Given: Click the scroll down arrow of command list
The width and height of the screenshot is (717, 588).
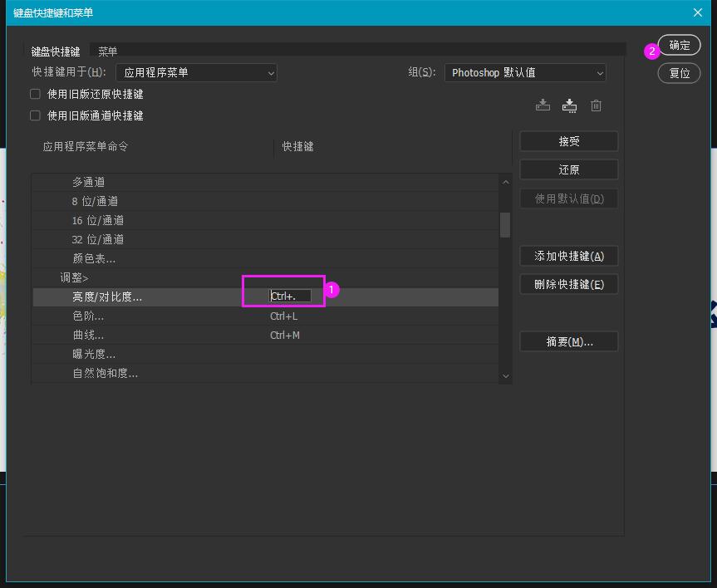Looking at the screenshot, I should coord(505,376).
